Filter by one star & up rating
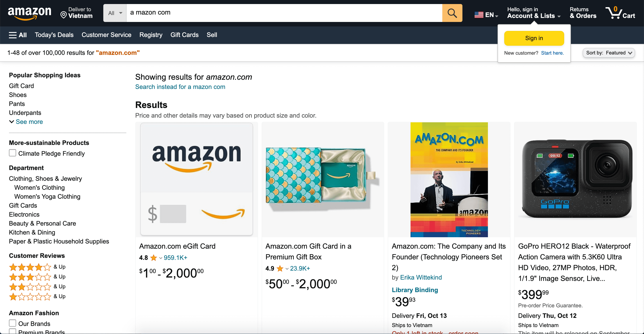Screen dimensions: 644x334 pos(30,297)
